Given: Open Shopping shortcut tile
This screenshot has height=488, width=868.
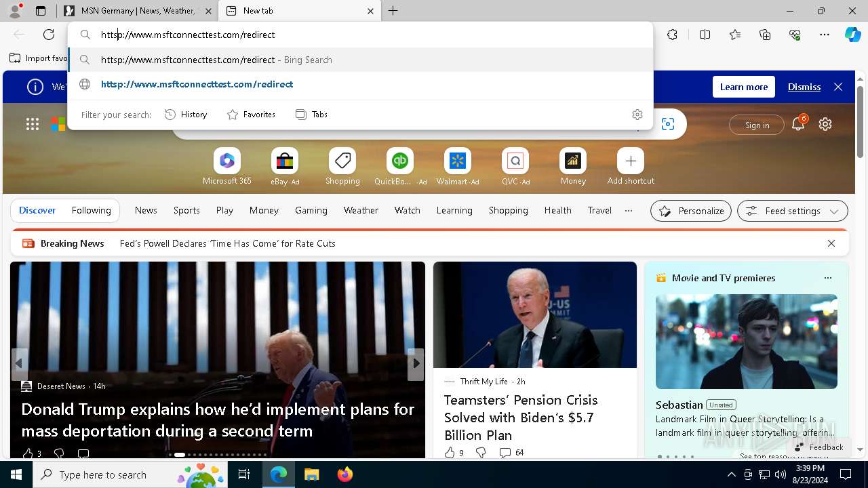Looking at the screenshot, I should pos(342,167).
